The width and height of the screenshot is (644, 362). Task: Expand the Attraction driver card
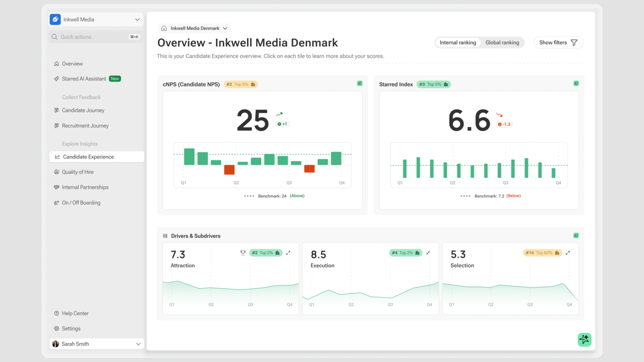point(288,253)
